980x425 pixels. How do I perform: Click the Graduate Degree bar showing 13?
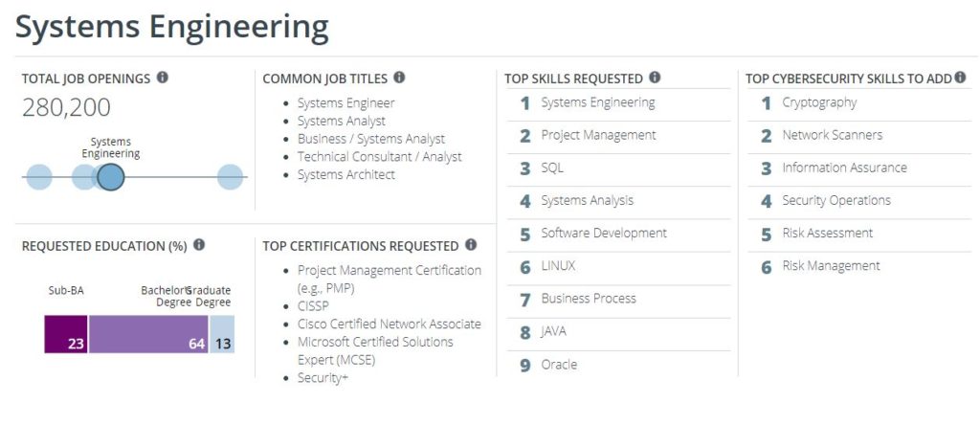(222, 334)
